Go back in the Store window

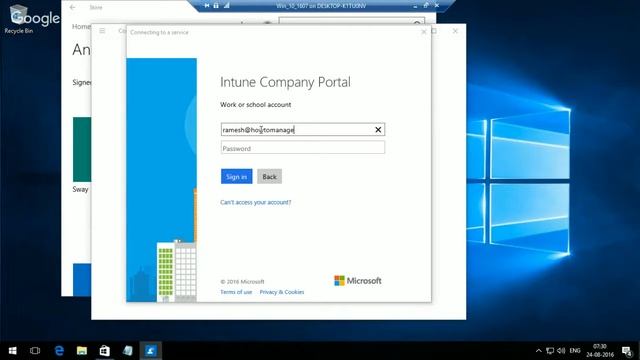click(73, 7)
